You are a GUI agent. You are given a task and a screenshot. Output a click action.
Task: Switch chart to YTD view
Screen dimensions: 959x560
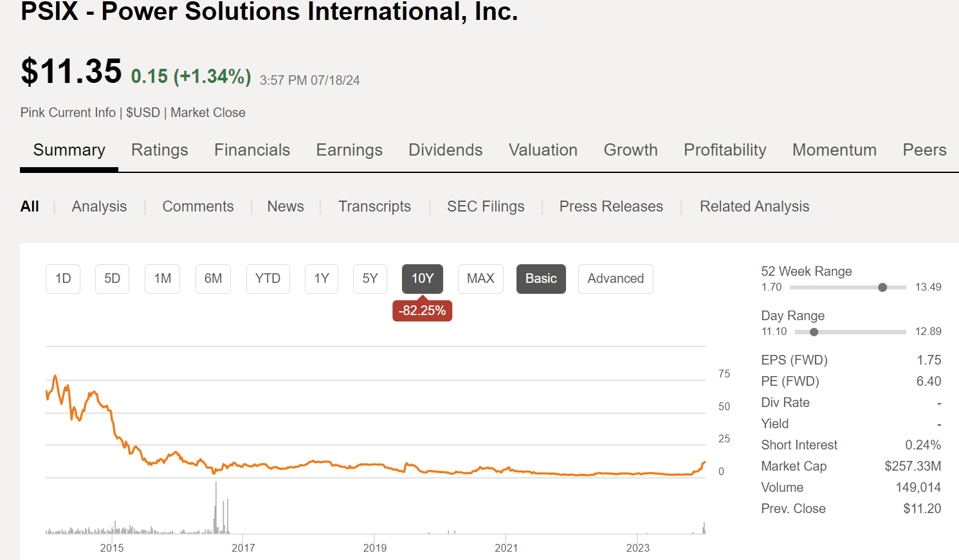click(268, 278)
